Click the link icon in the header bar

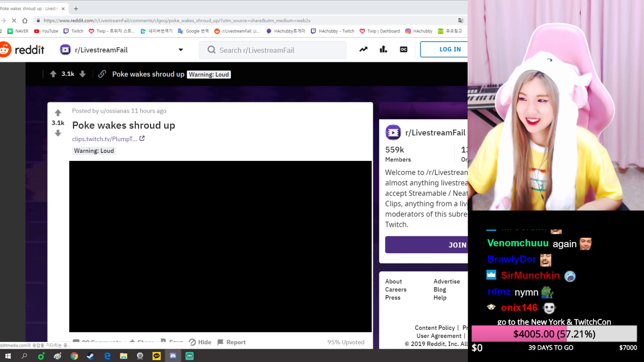click(x=102, y=74)
